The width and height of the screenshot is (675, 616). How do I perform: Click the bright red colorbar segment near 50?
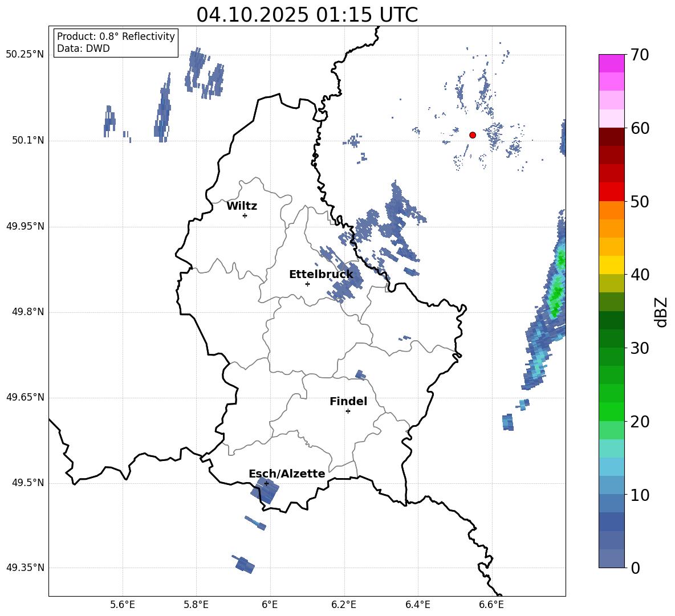[x=611, y=192]
